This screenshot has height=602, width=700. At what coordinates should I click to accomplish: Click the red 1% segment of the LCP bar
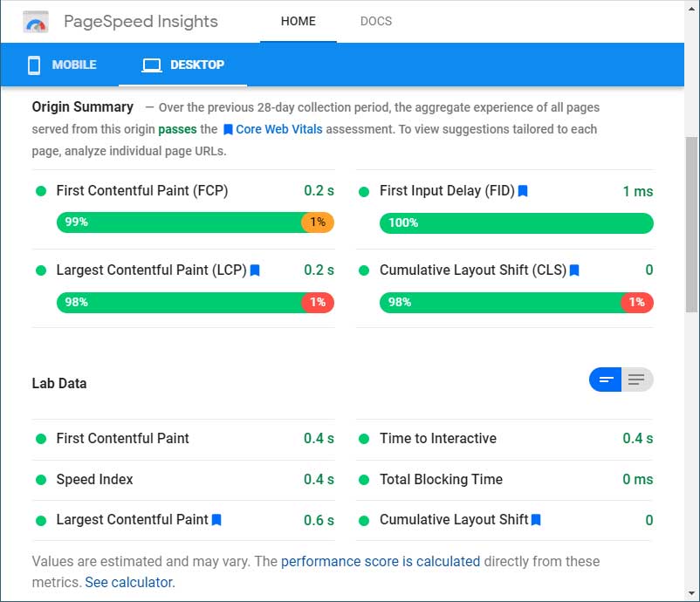click(318, 303)
